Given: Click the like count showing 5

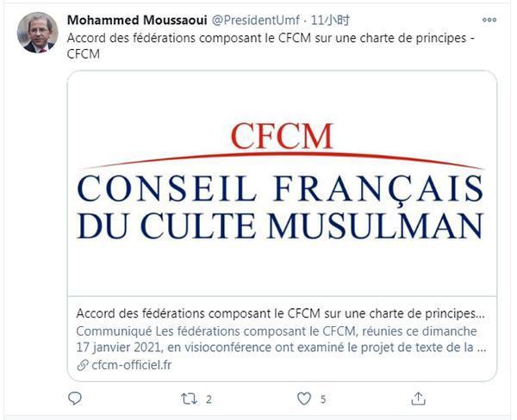Looking at the screenshot, I should point(323,399).
